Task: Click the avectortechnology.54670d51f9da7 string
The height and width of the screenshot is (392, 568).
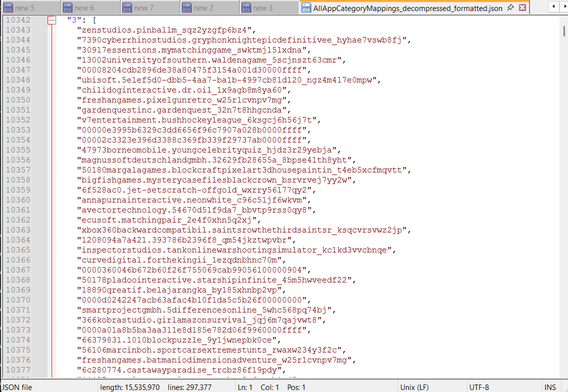Action: tap(194, 210)
